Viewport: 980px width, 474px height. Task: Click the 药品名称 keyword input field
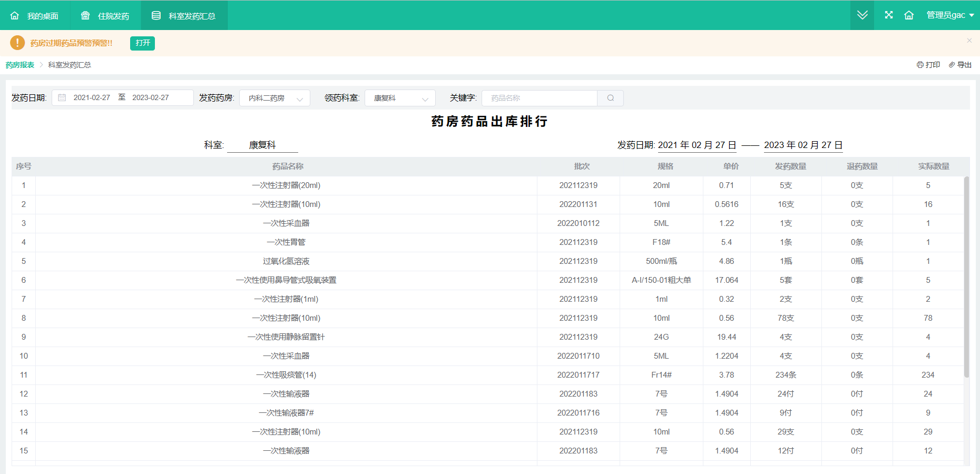pos(539,98)
